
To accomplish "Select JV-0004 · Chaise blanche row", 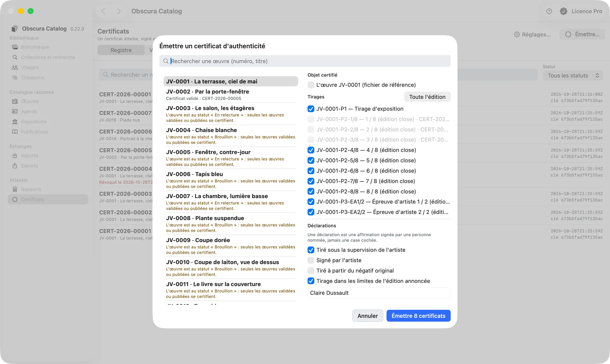I will [x=231, y=136].
